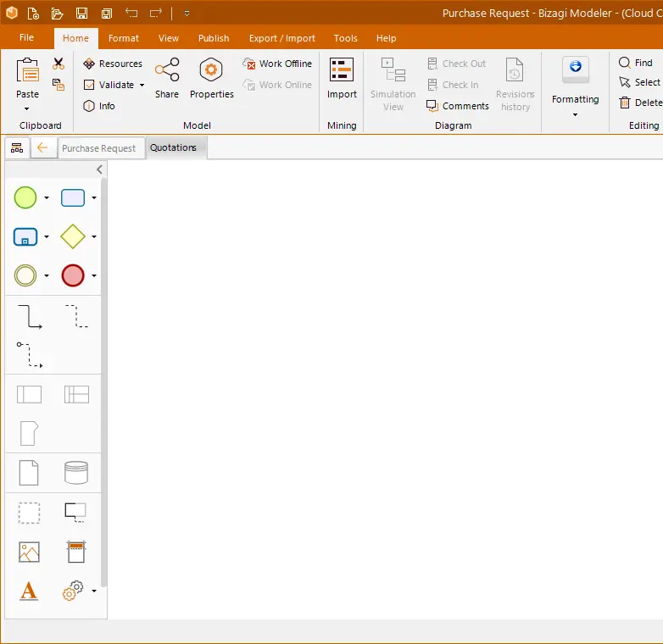Viewport: 663px width, 644px height.
Task: Select the Data Store cylinder shape
Action: 76,473
